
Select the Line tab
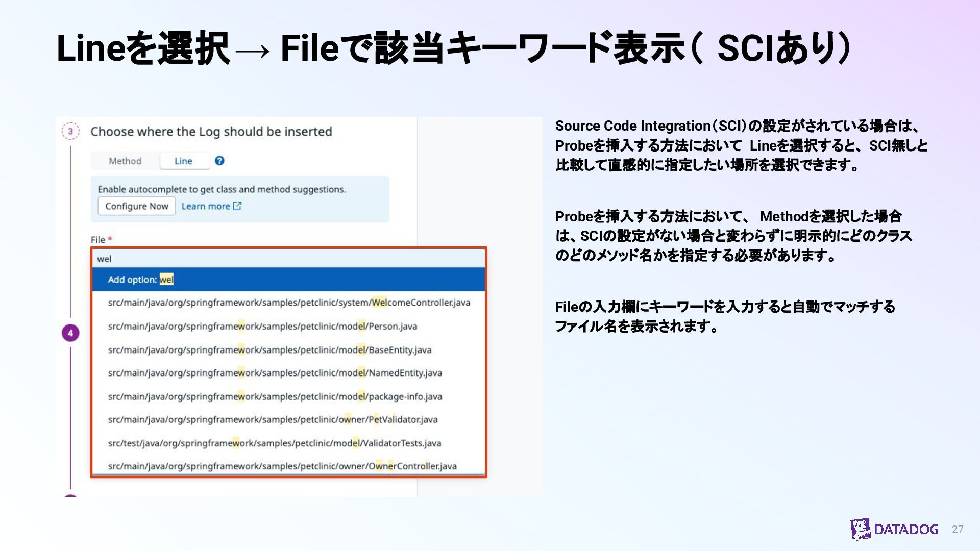click(183, 161)
